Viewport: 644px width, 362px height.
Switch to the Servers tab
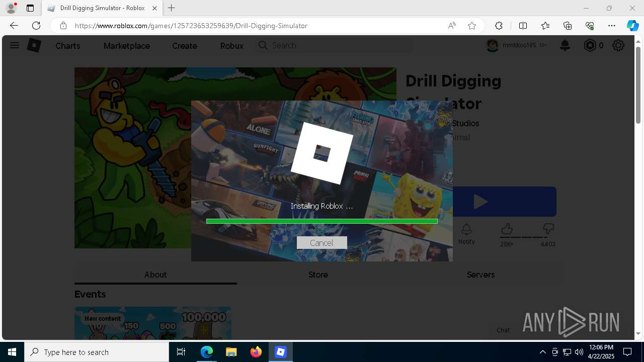tap(480, 275)
